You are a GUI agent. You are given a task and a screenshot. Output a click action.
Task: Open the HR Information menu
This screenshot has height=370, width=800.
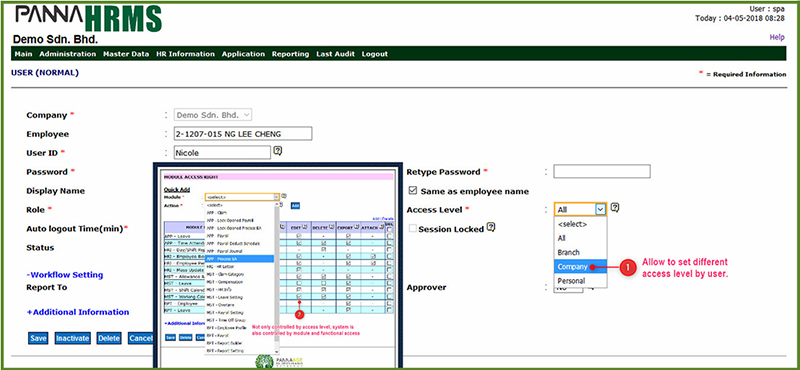(x=185, y=54)
